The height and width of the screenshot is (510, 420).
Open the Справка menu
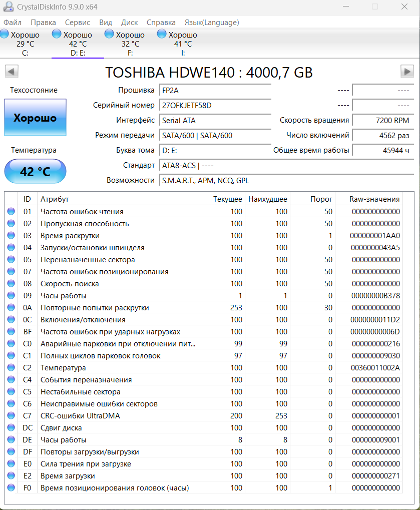[x=161, y=23]
